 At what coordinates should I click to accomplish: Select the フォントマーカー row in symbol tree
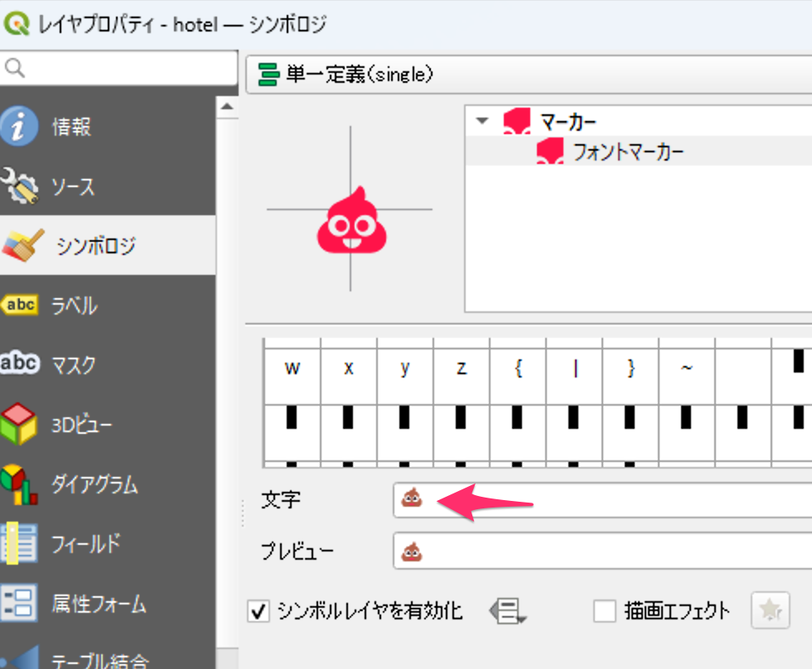coord(639,151)
